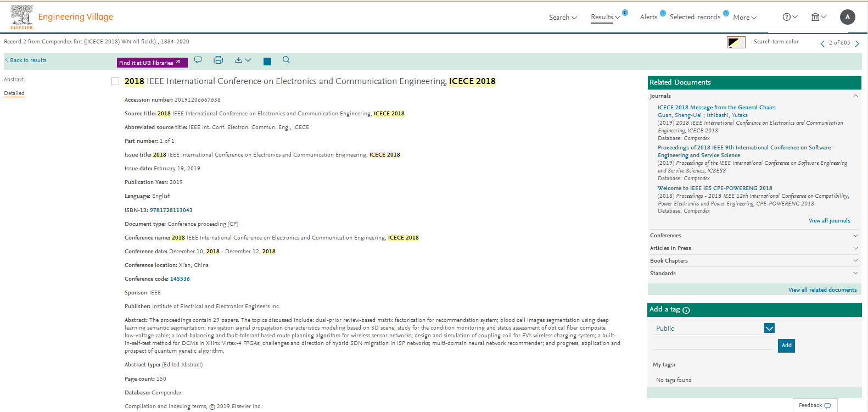Open the Public tag visibility dropdown
Viewport: 868px width, 412px height.
point(769,328)
